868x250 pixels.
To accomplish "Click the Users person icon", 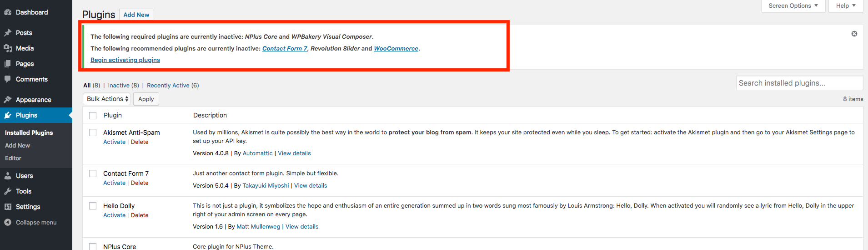I will [x=8, y=176].
